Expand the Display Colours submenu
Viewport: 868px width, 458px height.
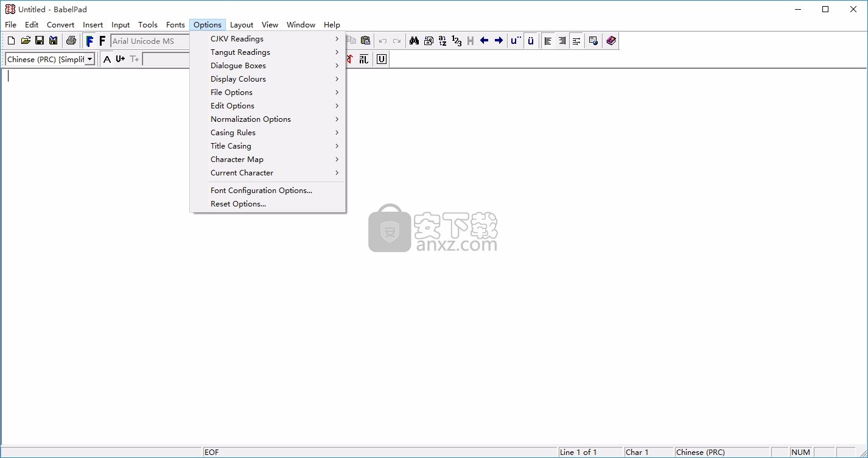point(268,79)
